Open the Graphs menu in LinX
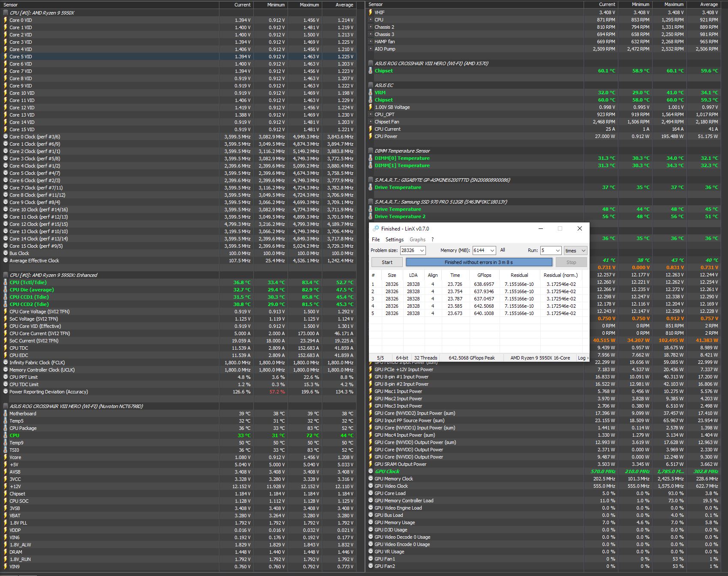Image resolution: width=728 pixels, height=576 pixels. pyautogui.click(x=417, y=240)
